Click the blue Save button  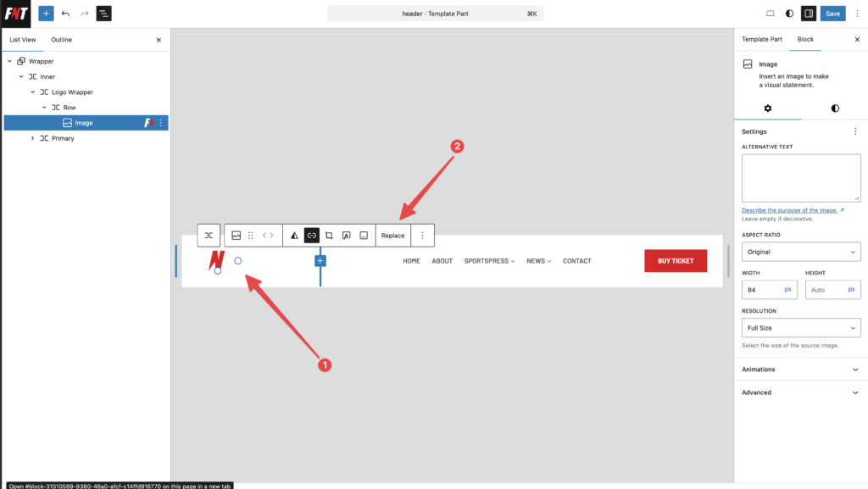click(833, 14)
